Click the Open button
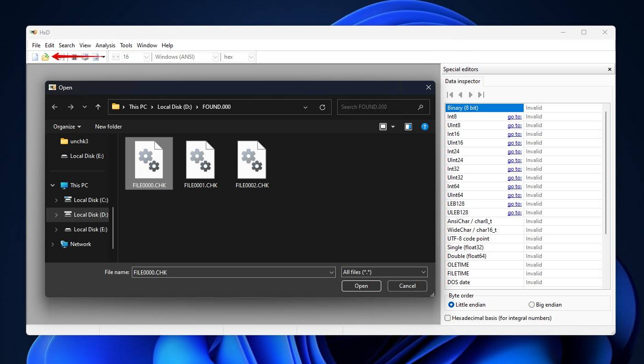Viewport: 644px width, 364px height. [x=362, y=286]
